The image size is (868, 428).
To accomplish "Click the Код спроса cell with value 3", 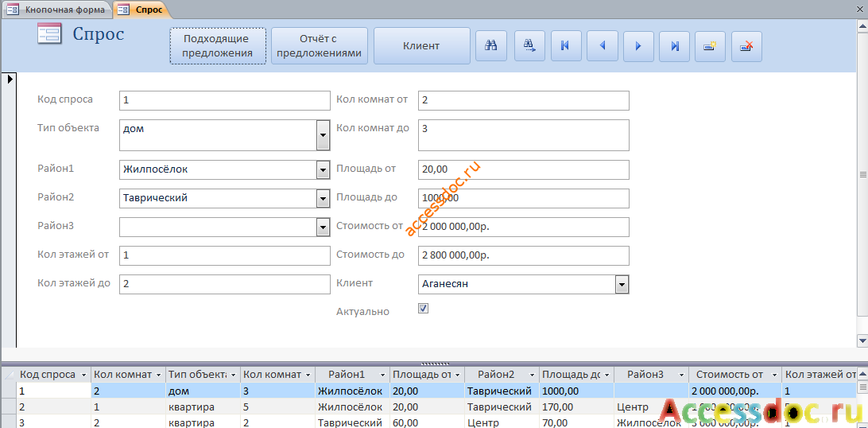I will pos(54,423).
